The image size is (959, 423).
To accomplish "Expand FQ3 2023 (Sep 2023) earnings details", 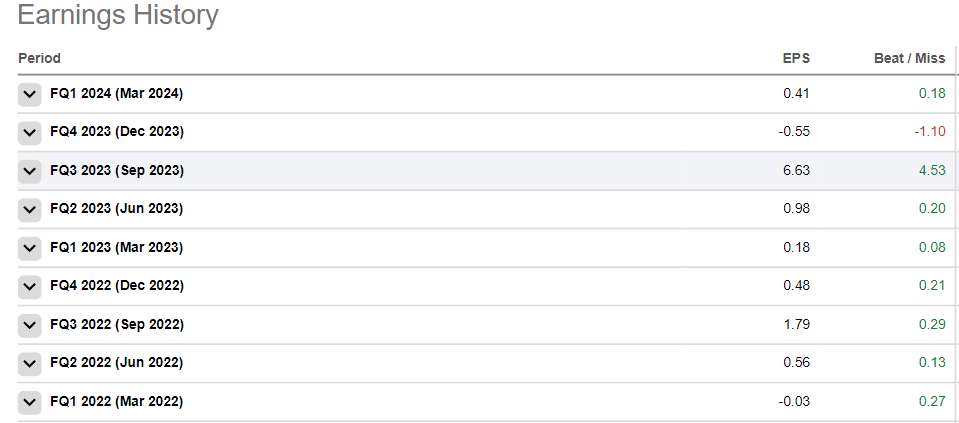I will [30, 171].
